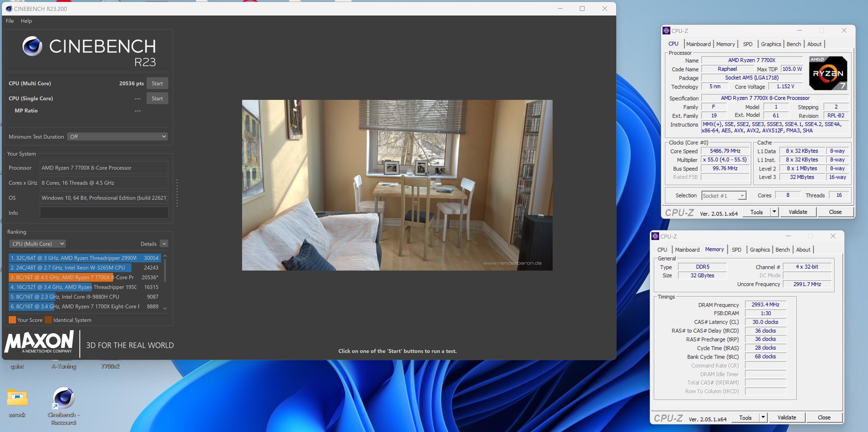Start the CPU Multi Core test
The height and width of the screenshot is (432, 868).
point(157,83)
